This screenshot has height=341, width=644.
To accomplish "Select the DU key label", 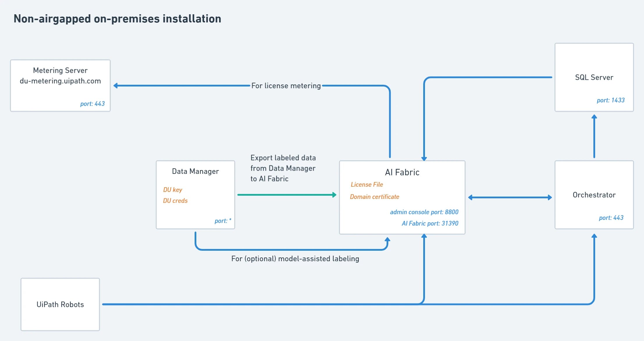I will tap(172, 190).
